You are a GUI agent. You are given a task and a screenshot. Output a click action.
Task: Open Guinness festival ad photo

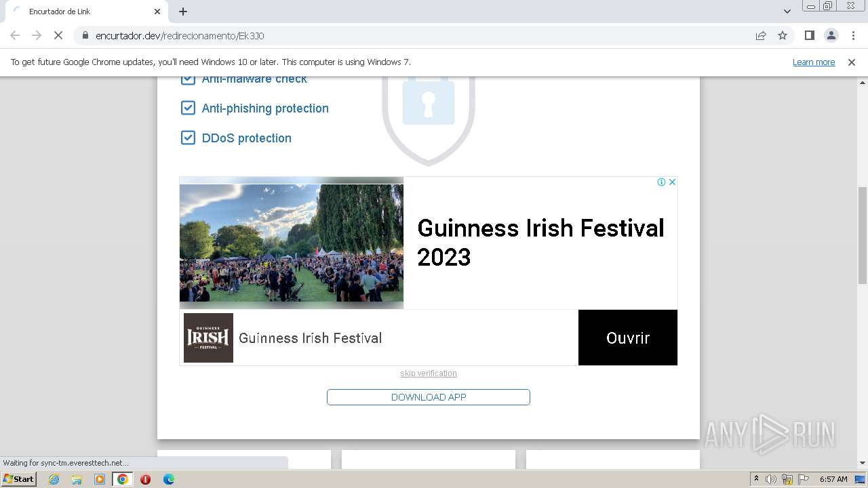292,243
